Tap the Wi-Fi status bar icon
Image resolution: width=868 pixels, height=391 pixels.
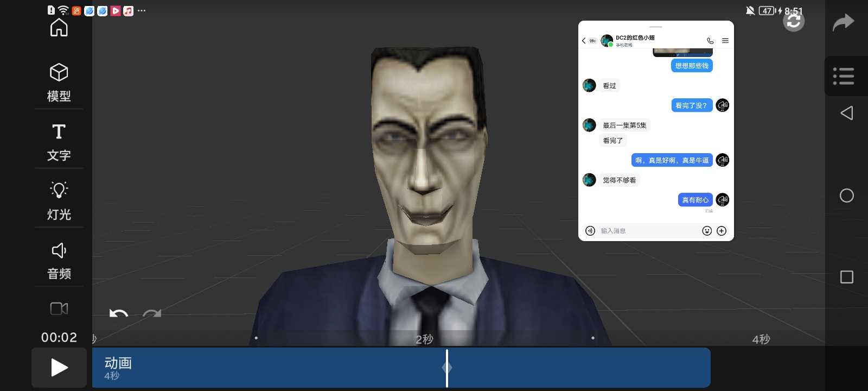tap(63, 10)
